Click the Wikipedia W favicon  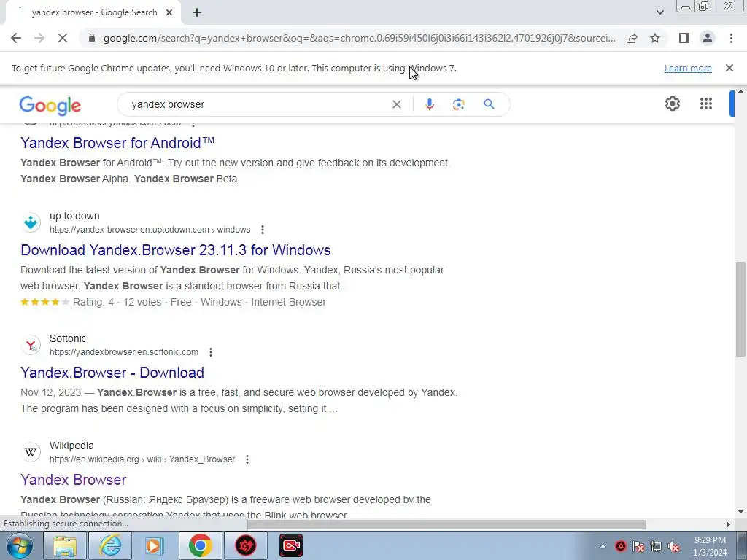coord(31,452)
